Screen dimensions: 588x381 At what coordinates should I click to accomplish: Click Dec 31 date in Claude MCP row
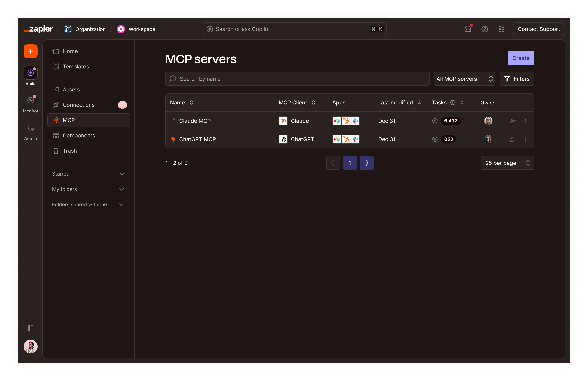click(387, 121)
